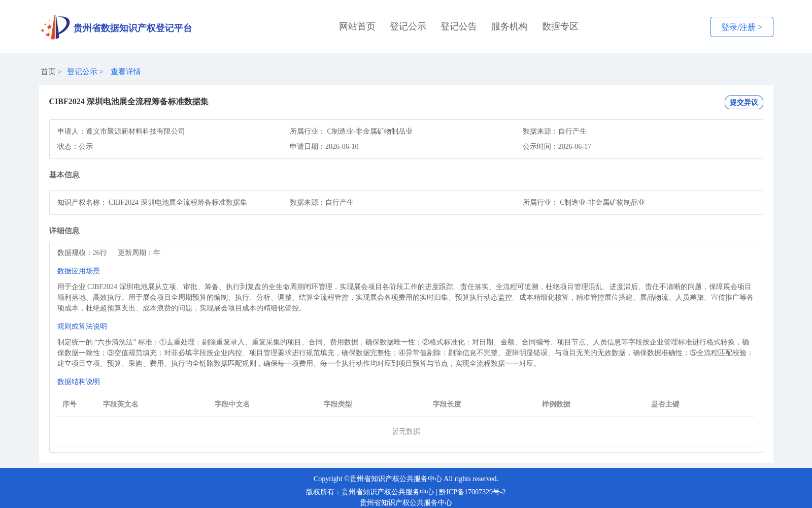Click the 字段中文名 column header
Image resolution: width=812 pixels, height=508 pixels.
232,404
